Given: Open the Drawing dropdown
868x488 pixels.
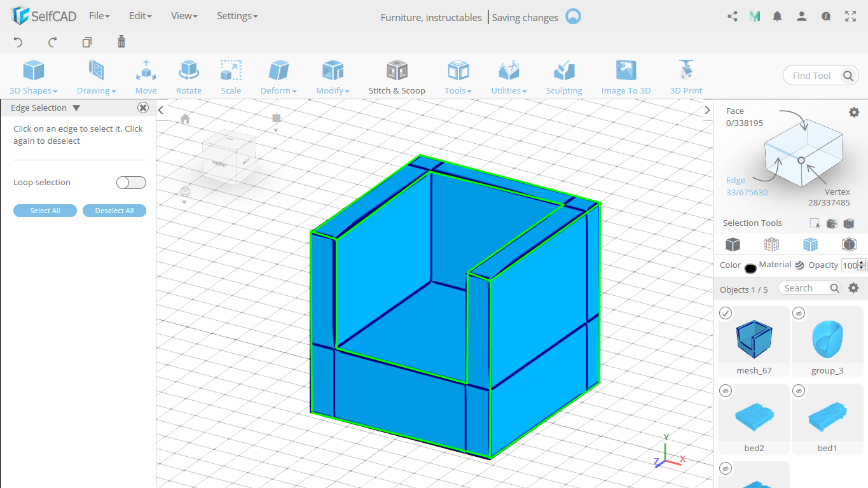Looking at the screenshot, I should [x=96, y=77].
